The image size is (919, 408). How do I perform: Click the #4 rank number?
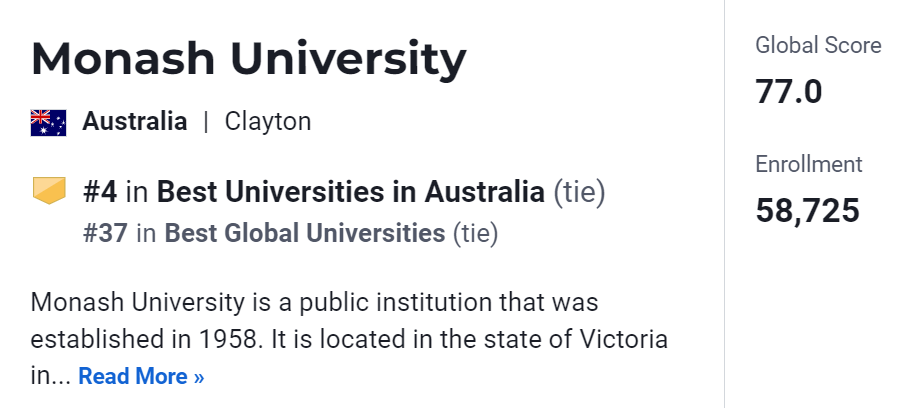click(102, 190)
